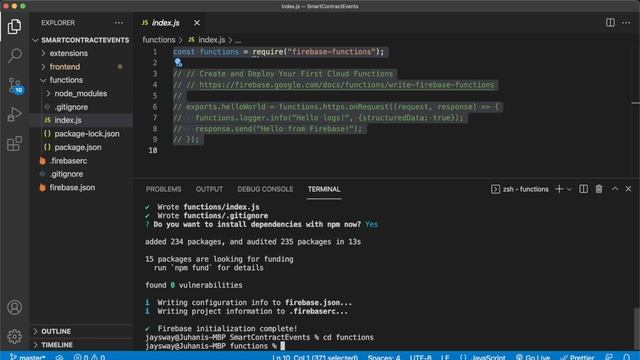
Task: Open the Explorer view in activity bar
Action: tap(14, 27)
